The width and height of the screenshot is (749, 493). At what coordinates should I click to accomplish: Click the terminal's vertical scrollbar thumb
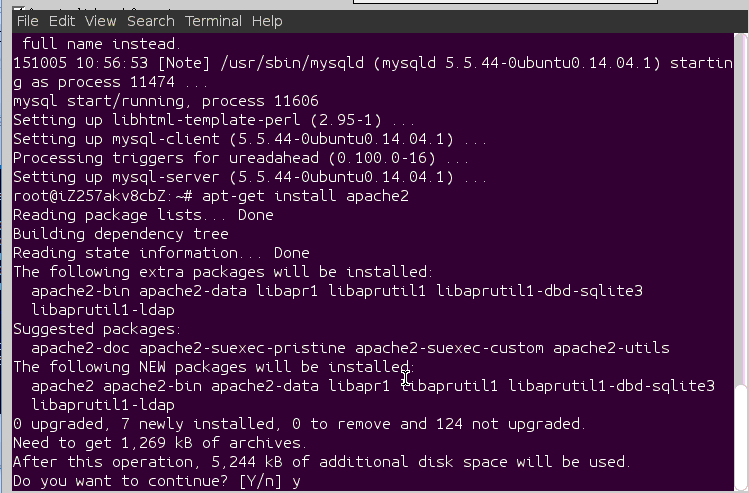741,438
